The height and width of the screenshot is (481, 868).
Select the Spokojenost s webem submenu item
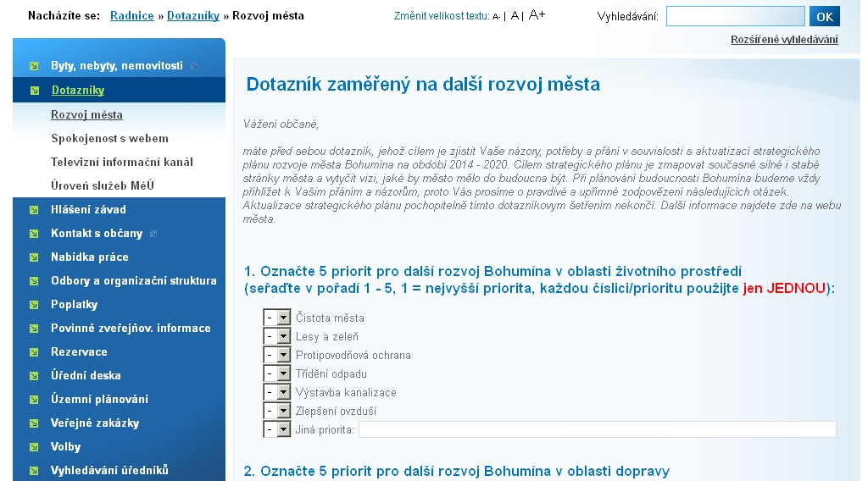coord(109,138)
